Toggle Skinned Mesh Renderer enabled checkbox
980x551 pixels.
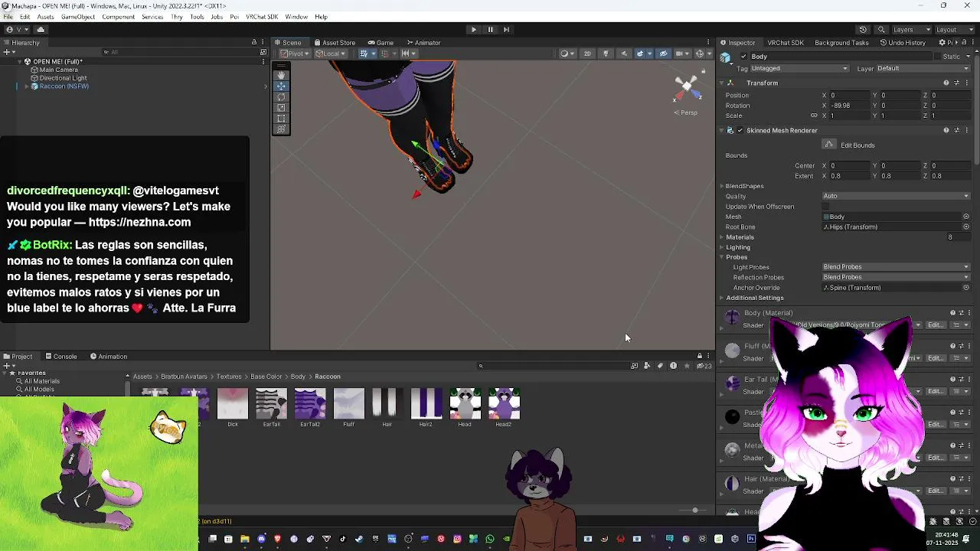point(740,130)
